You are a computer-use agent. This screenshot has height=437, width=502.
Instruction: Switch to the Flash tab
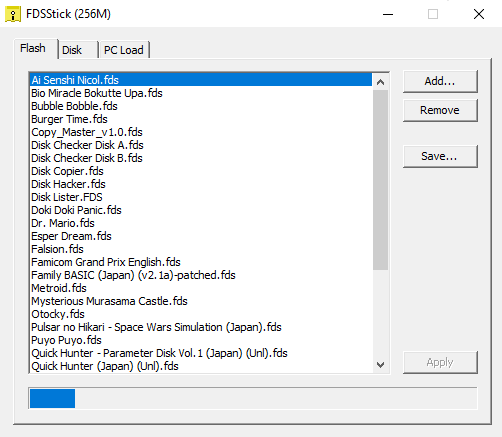35,48
